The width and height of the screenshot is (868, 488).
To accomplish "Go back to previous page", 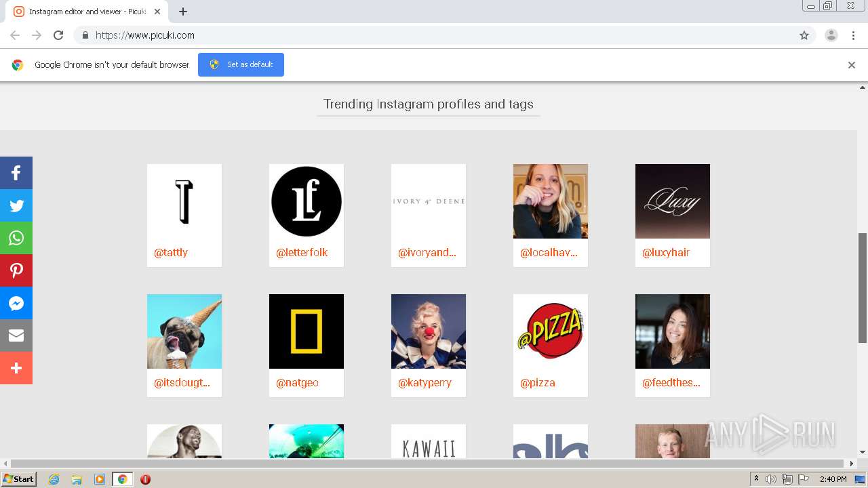I will [15, 35].
